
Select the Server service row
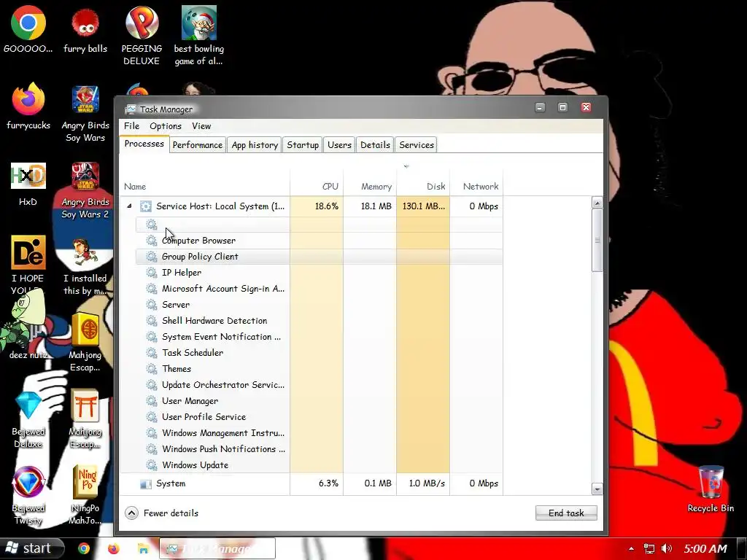tap(319, 305)
